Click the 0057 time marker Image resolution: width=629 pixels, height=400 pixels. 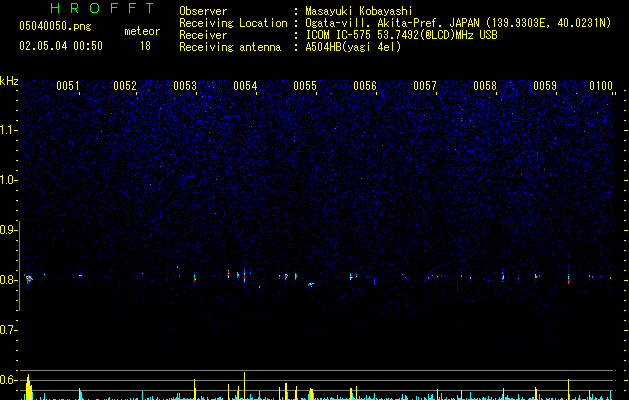[x=425, y=85]
